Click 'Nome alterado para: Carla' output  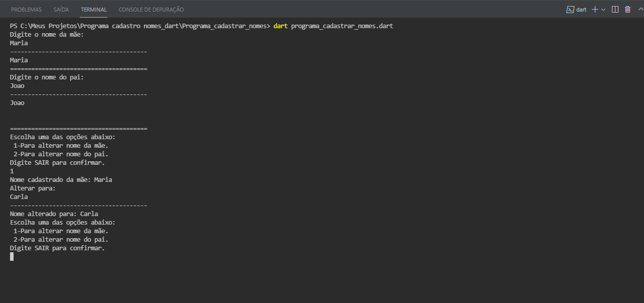pyautogui.click(x=54, y=214)
